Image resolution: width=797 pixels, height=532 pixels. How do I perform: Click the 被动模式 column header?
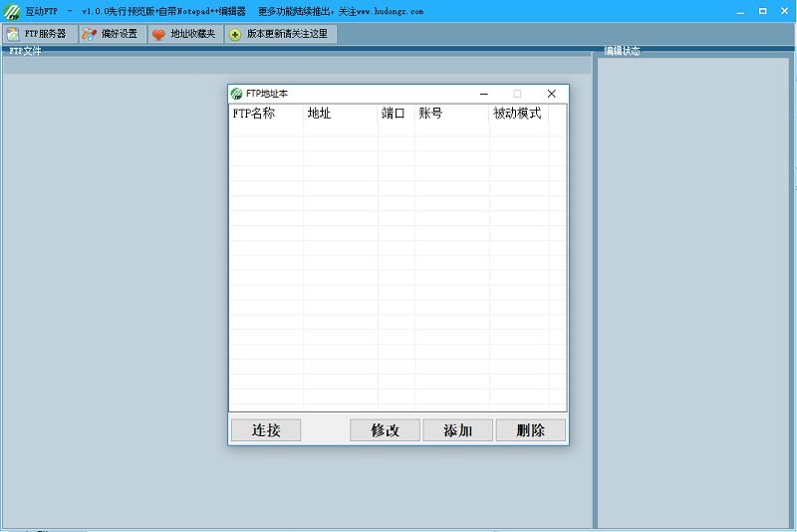(518, 114)
